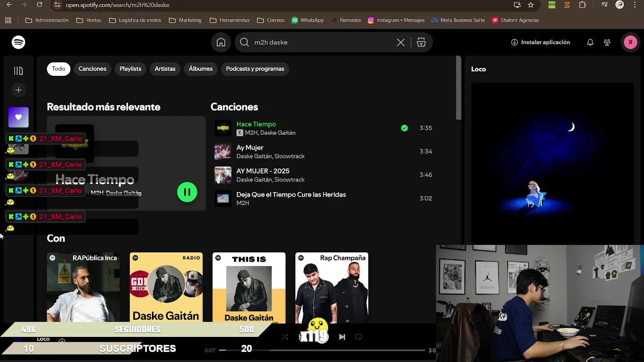Open Loco title in Now Playing panel
The image size is (644, 362).
pos(478,69)
